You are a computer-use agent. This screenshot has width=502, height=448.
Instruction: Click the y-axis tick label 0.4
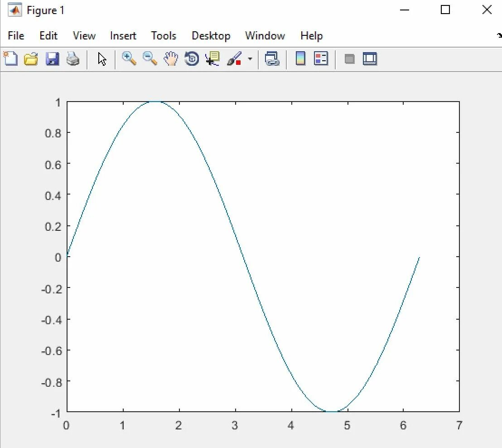click(x=53, y=195)
